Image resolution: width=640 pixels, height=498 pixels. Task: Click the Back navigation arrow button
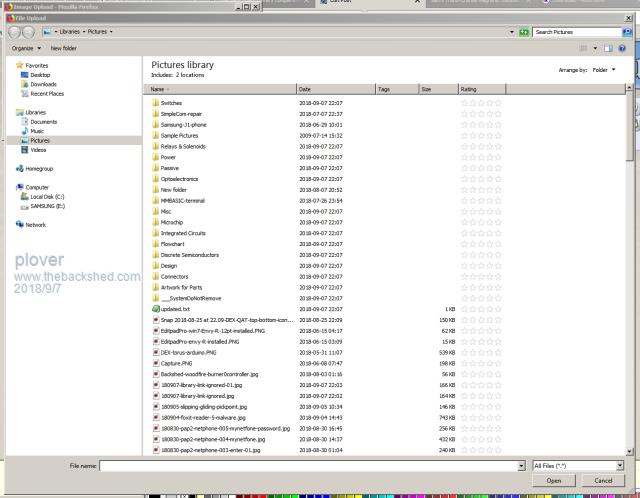[x=10, y=31]
